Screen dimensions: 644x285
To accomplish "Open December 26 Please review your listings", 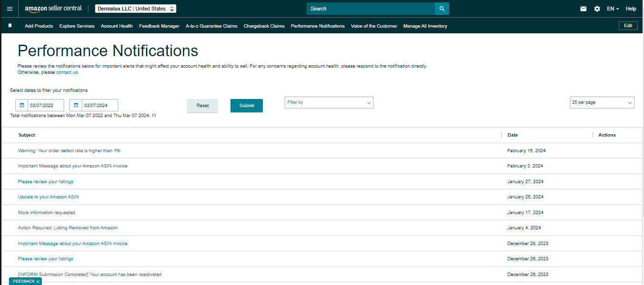I will (46, 259).
